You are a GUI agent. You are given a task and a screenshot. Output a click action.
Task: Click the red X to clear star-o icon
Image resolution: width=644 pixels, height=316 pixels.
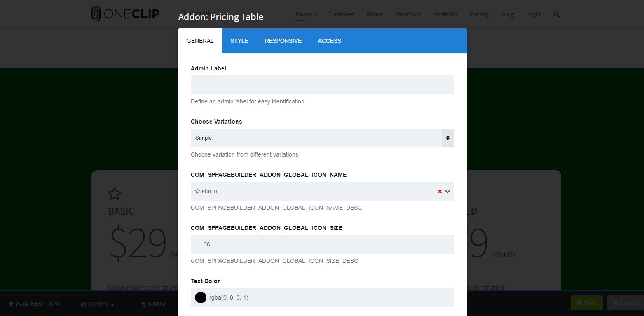[x=440, y=192]
